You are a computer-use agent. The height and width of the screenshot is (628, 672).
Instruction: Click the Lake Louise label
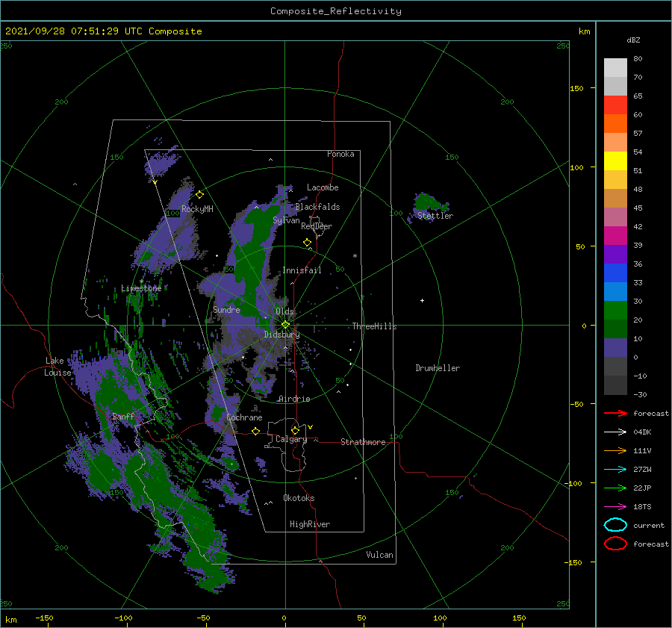57,367
